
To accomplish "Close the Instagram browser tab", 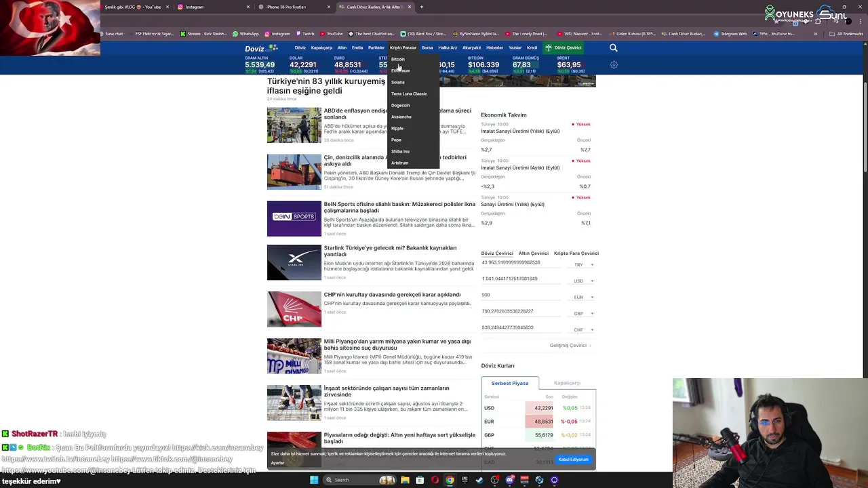I will 248,7.
